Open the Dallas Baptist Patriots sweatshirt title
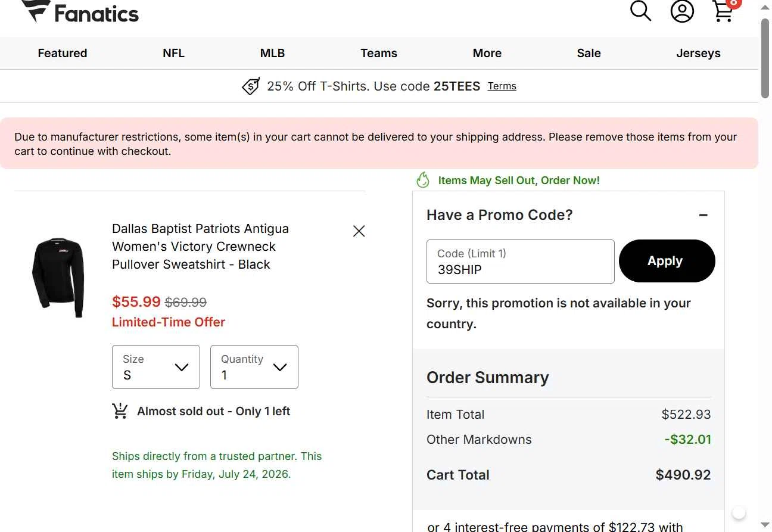This screenshot has height=532, width=772. [200, 247]
